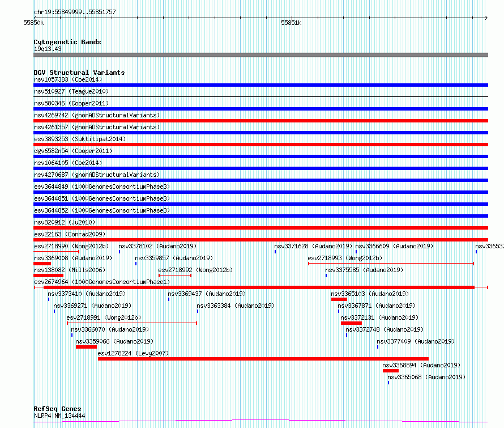Select the esv2674964 (1000GenomesConsortiumPhase1) label

[x=101, y=282]
